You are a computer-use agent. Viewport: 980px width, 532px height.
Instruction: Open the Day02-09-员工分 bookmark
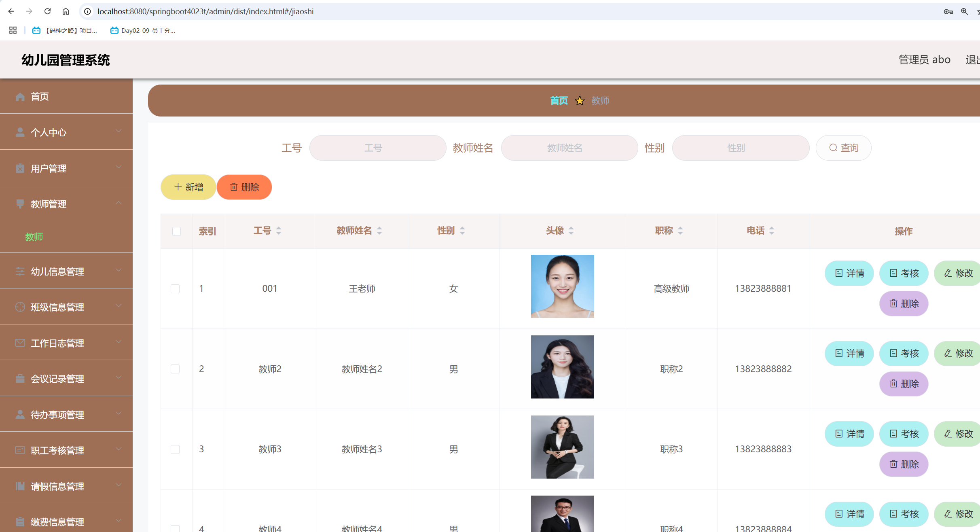click(x=143, y=30)
